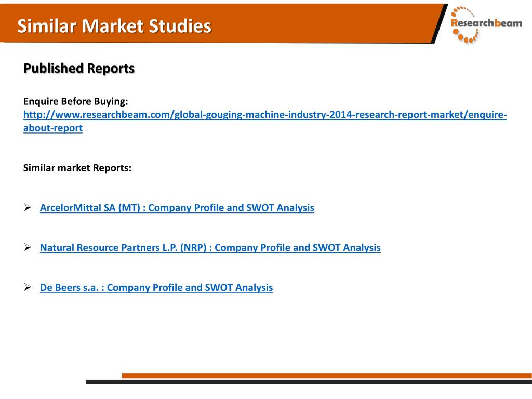Click the Researchbeam logo
This screenshot has width=532, height=399.
pyautogui.click(x=486, y=24)
